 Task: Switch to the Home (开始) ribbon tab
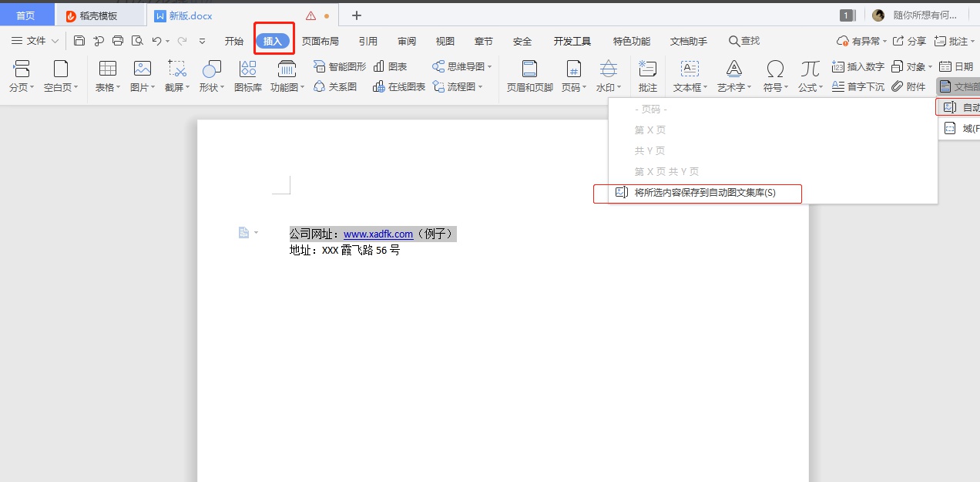tap(234, 41)
